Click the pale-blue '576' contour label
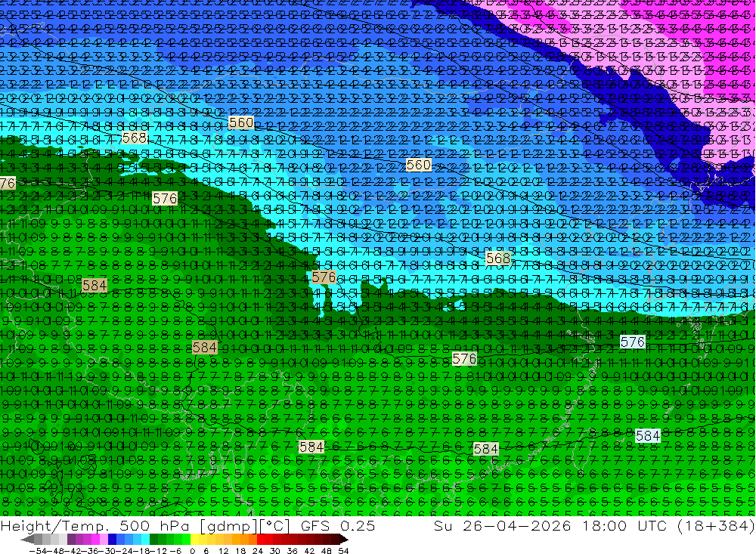Image resolution: width=756 pixels, height=554 pixels. point(632,342)
